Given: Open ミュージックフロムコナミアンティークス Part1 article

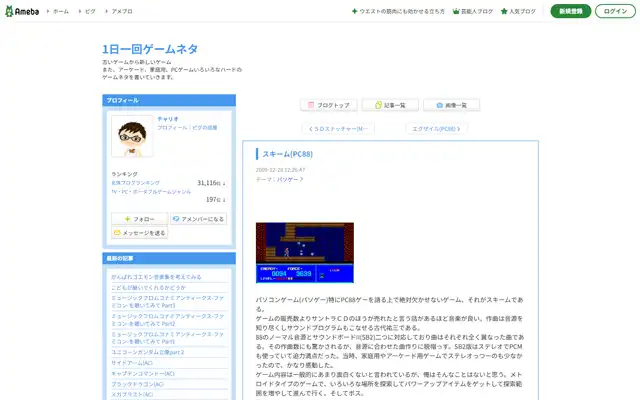Looking at the screenshot, I should pyautogui.click(x=168, y=338).
